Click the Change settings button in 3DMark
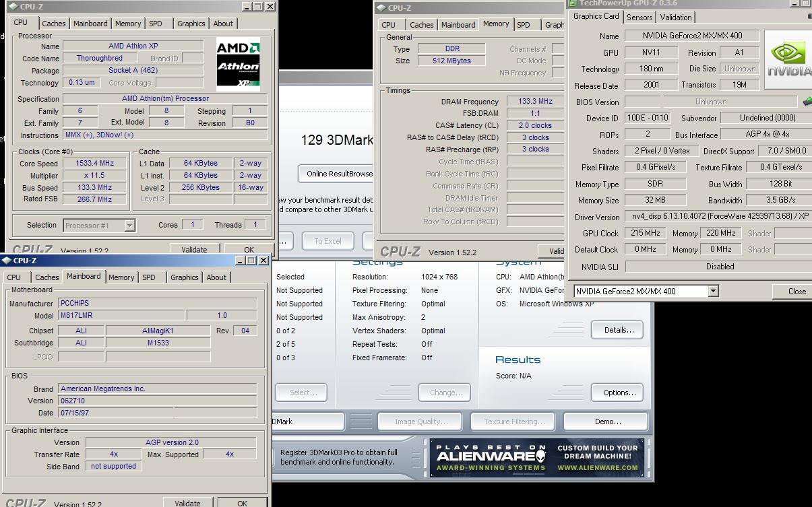812x507 pixels. coord(445,393)
